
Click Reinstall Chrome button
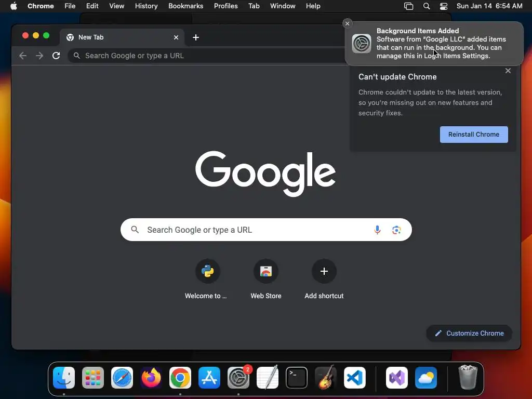click(474, 135)
